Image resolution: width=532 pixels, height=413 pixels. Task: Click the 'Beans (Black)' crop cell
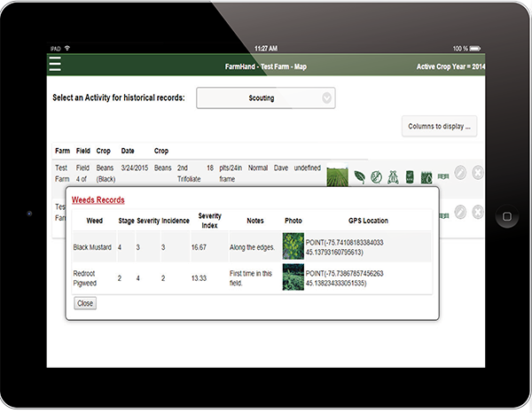[x=106, y=174]
